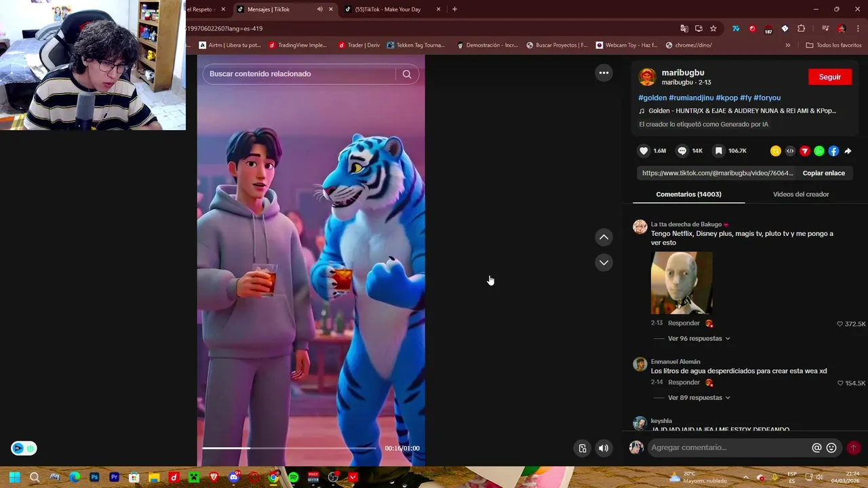Screen dimensions: 868x488
Task: Reply to Enmanuel Alemán's comment
Action: click(x=684, y=382)
